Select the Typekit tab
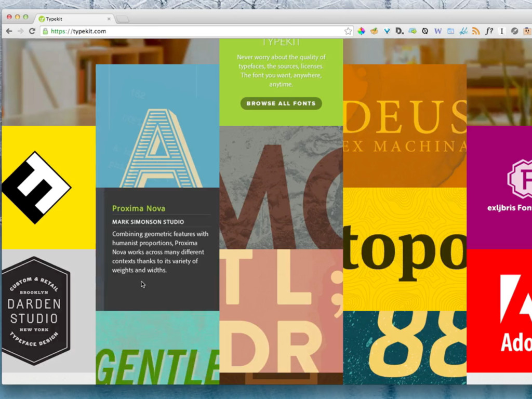 click(75, 19)
